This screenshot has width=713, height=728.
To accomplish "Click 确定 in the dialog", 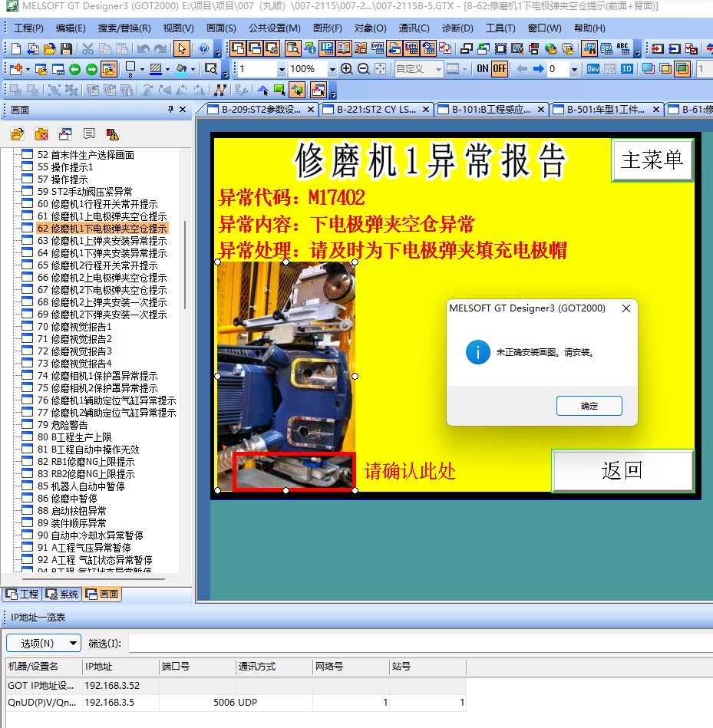I will tap(589, 406).
